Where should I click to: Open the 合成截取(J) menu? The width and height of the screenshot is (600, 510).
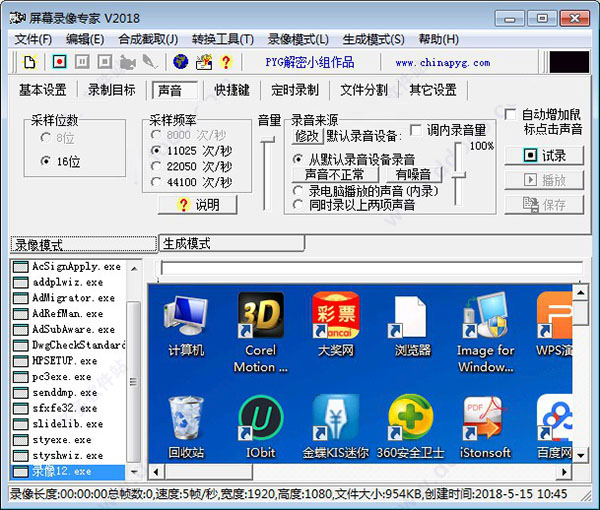point(148,39)
